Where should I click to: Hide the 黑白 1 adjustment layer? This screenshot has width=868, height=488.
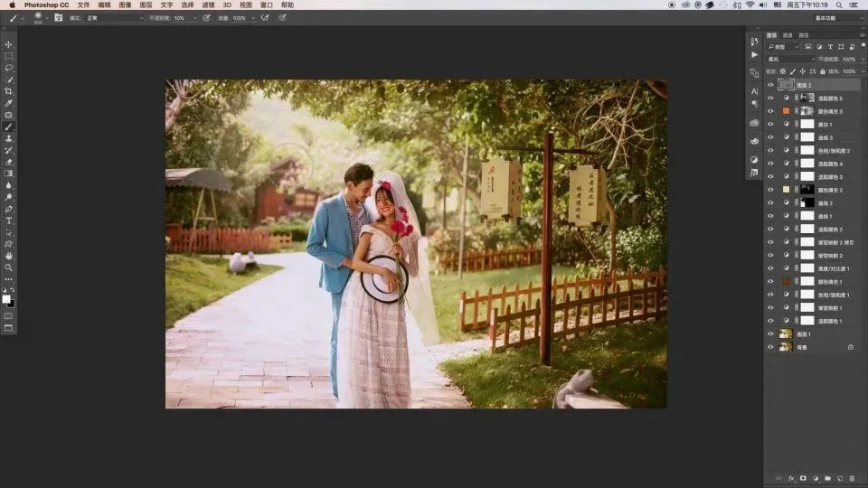[x=770, y=125]
